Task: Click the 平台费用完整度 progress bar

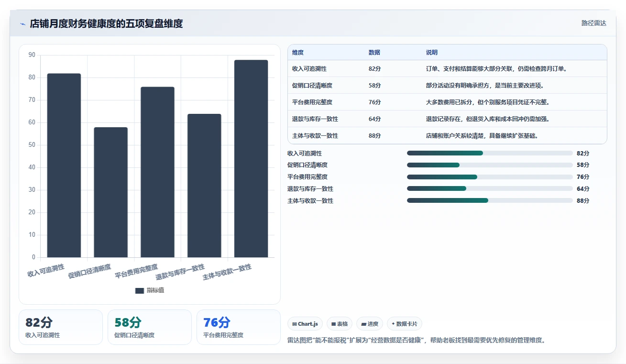Action: coord(490,177)
